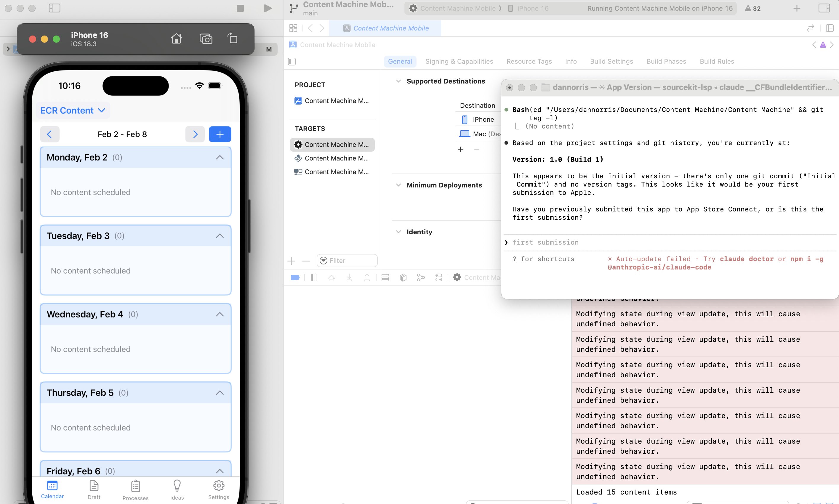
Task: Tap the blue plus add content button
Action: click(220, 134)
